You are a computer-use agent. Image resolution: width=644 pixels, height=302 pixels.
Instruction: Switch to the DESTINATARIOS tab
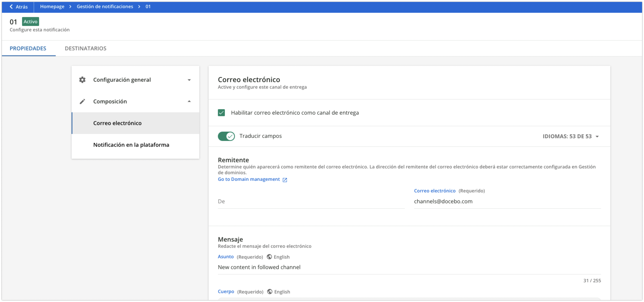[x=86, y=48]
